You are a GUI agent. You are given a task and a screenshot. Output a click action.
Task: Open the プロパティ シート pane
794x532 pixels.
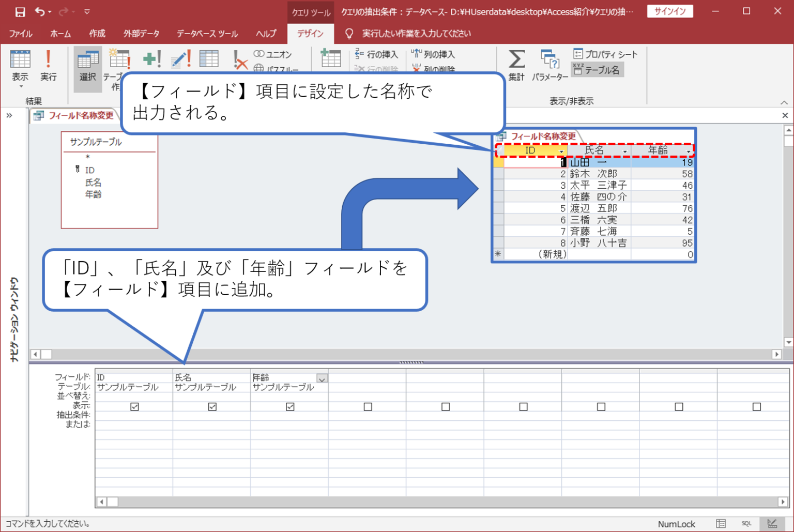[605, 54]
